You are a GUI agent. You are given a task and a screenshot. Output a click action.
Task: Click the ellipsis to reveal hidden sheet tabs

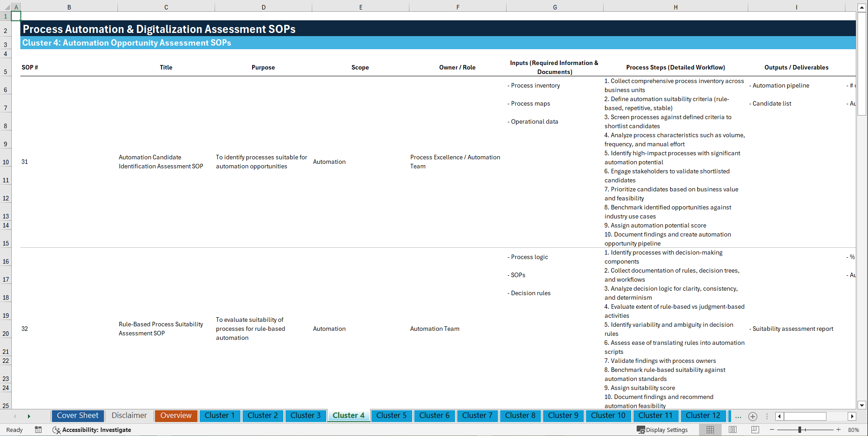738,416
